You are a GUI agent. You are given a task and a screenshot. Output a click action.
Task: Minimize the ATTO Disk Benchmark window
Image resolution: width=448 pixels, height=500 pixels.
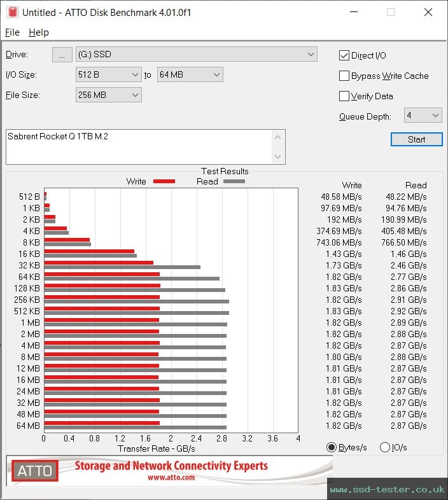click(354, 12)
